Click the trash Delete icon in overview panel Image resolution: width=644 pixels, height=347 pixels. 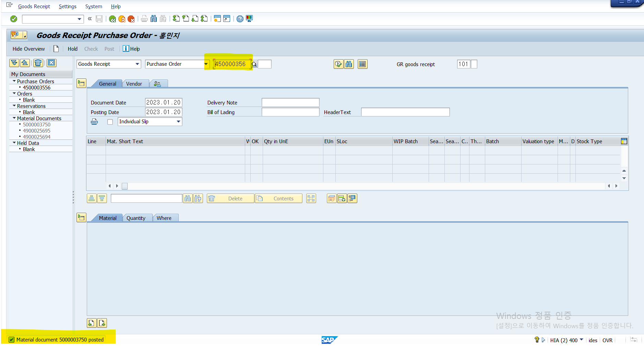(x=38, y=63)
